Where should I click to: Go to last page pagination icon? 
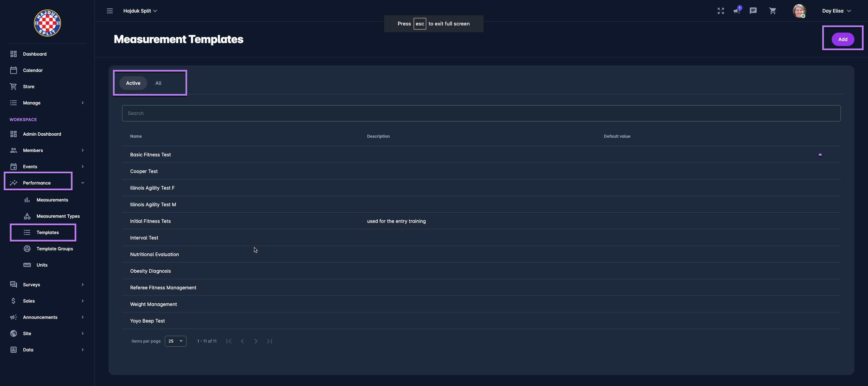tap(270, 341)
